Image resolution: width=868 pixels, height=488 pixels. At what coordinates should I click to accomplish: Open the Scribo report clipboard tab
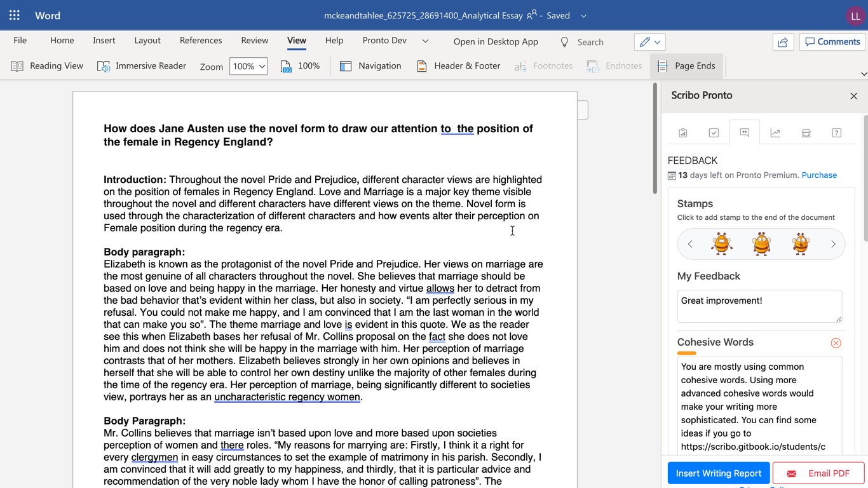(x=683, y=133)
